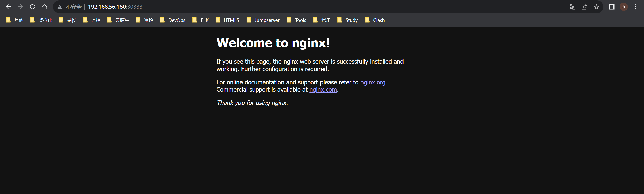Open the user profile avatar
The width and height of the screenshot is (644, 194).
coord(624,7)
